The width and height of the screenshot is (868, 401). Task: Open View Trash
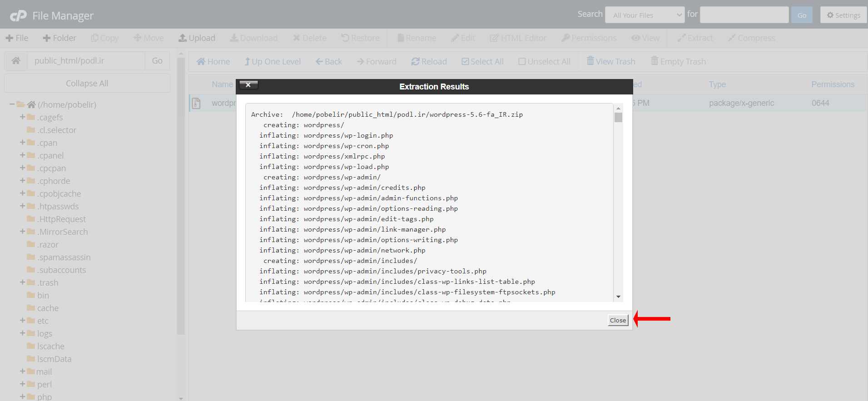611,61
